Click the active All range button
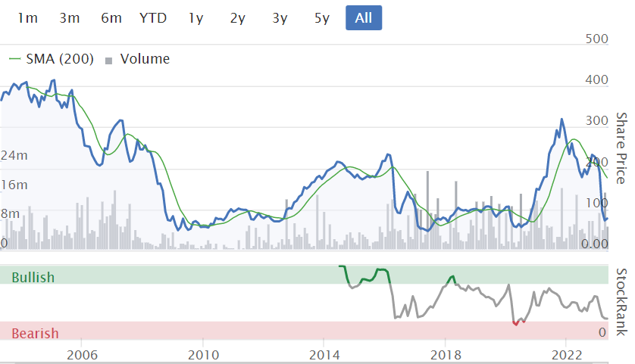The height and width of the screenshot is (364, 635). point(364,18)
